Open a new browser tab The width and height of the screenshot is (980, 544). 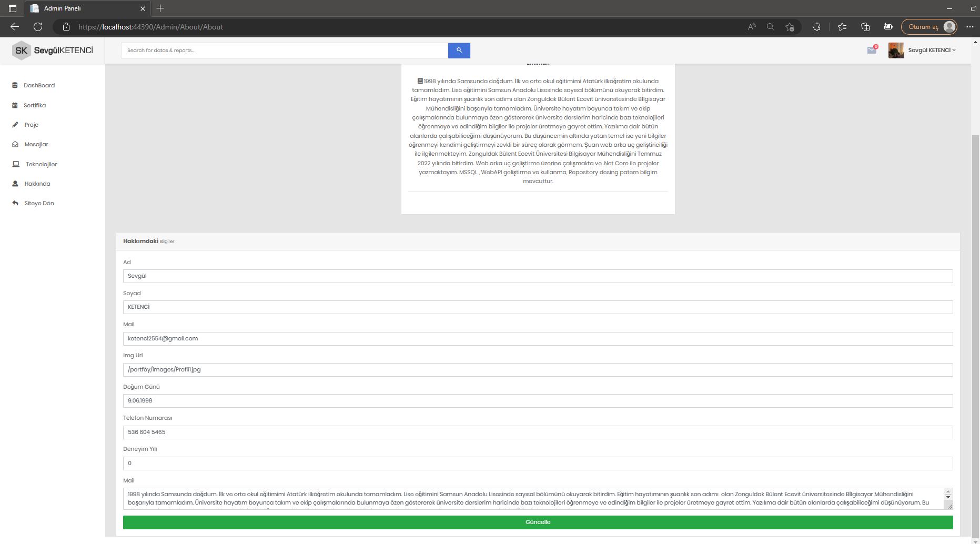[160, 8]
